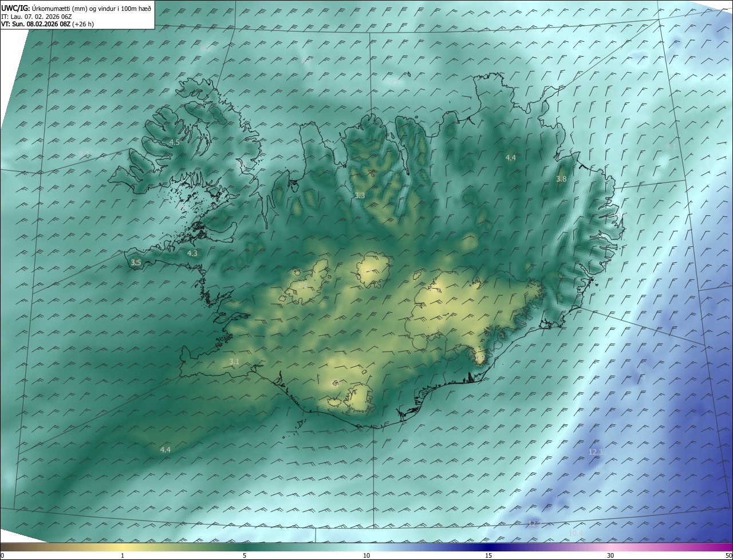
Task: Click the map value "3.3"
Action: pyautogui.click(x=360, y=195)
